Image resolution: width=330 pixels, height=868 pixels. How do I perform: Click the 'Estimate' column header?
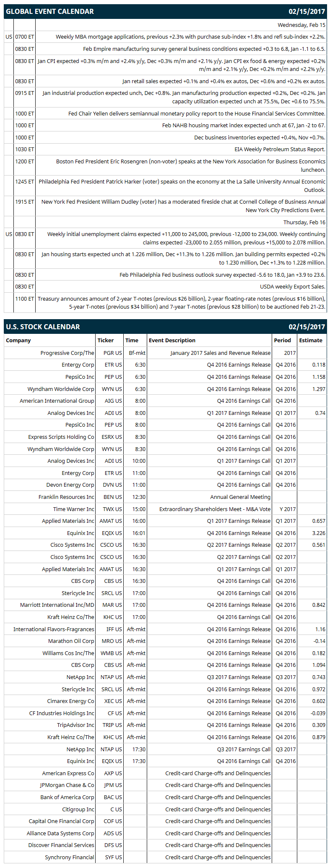pyautogui.click(x=311, y=341)
